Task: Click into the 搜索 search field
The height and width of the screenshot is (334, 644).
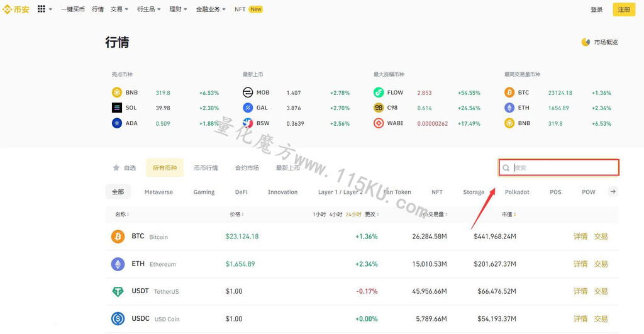Action: (558, 167)
